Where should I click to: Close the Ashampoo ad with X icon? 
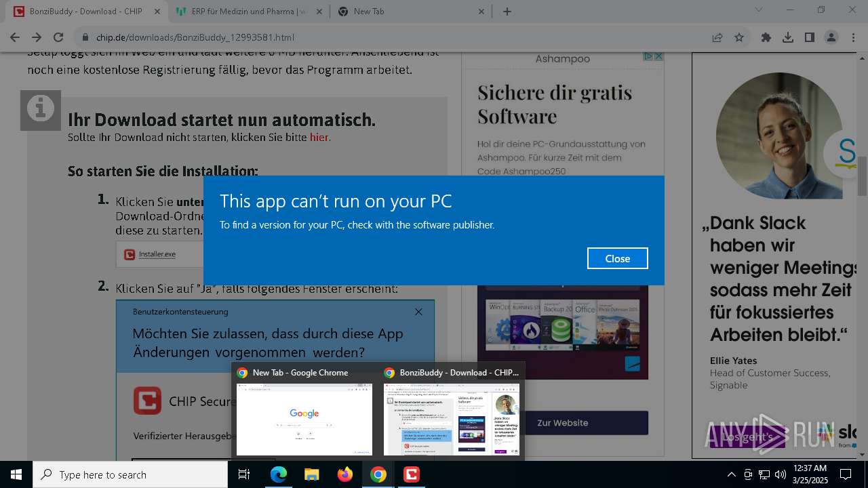(658, 57)
